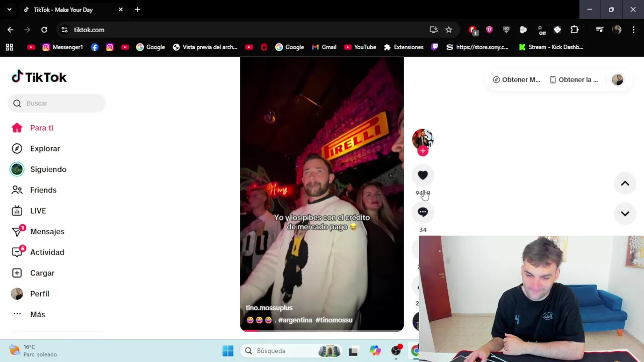Open the apps grid in bookmarks bar
644x362 pixels.
pos(9,47)
